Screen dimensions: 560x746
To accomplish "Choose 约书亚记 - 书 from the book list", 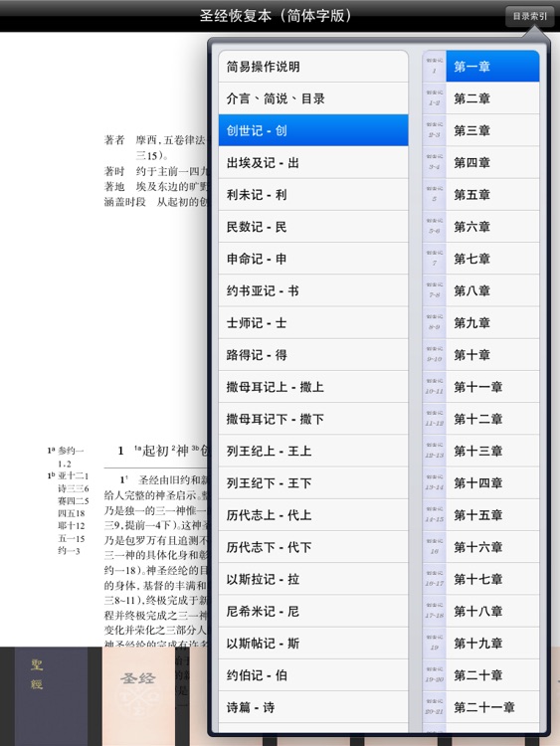I will click(313, 290).
